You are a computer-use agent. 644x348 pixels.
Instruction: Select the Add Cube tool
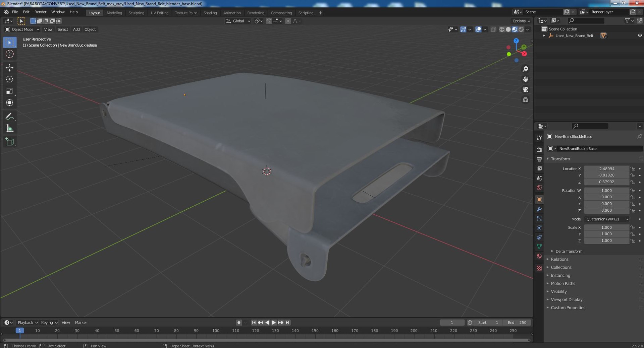[x=10, y=142]
